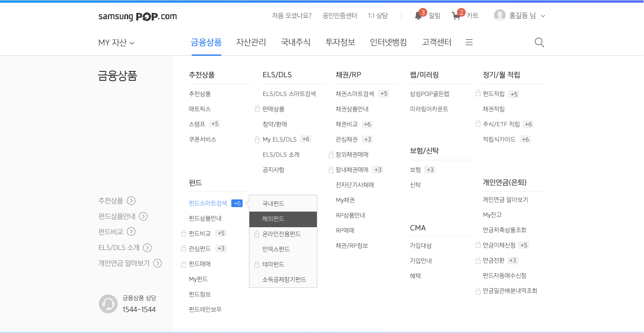Select the 투자정보 main tab

pos(340,42)
